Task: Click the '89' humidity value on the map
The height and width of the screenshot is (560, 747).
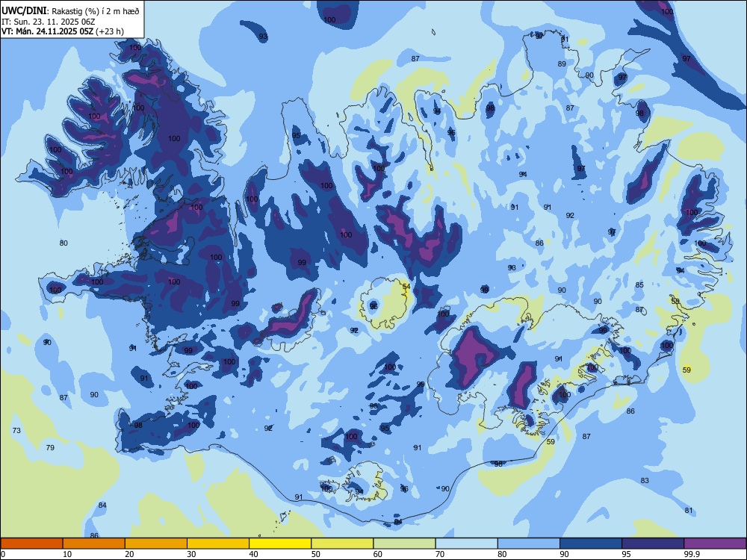Action: pyautogui.click(x=562, y=63)
